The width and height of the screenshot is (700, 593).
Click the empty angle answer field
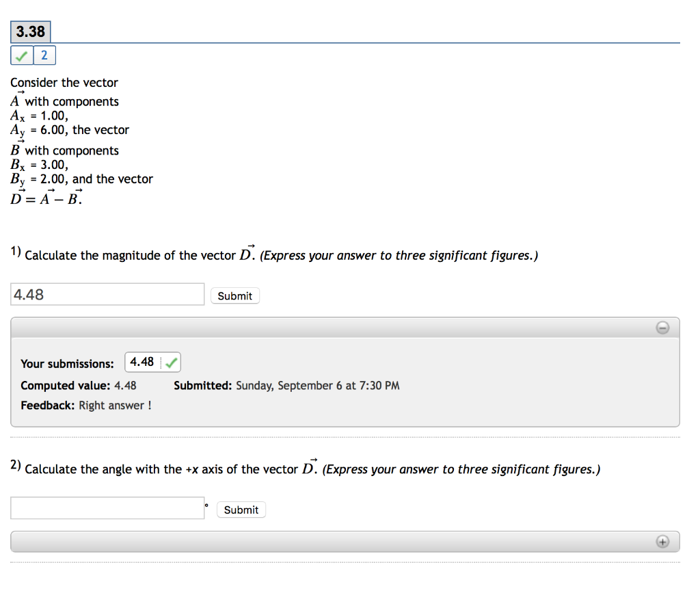[x=107, y=508]
